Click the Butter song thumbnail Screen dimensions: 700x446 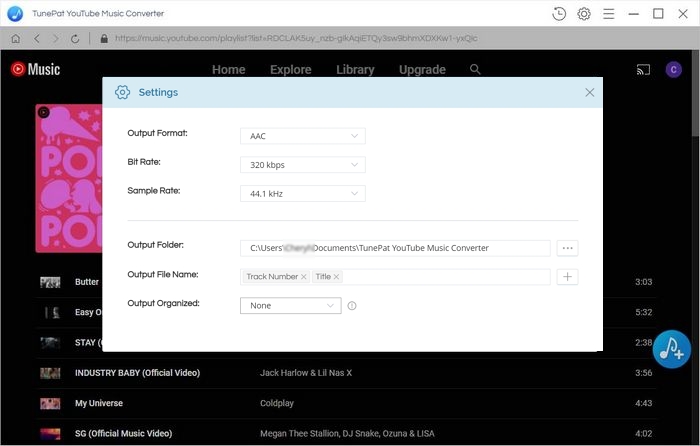50,282
